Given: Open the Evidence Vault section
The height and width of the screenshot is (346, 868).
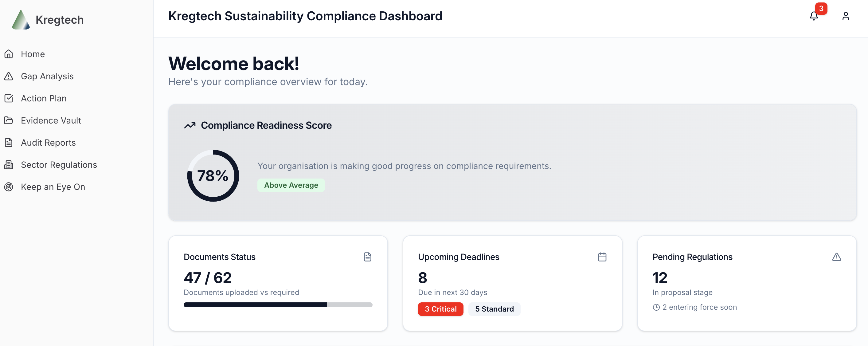Looking at the screenshot, I should tap(51, 120).
